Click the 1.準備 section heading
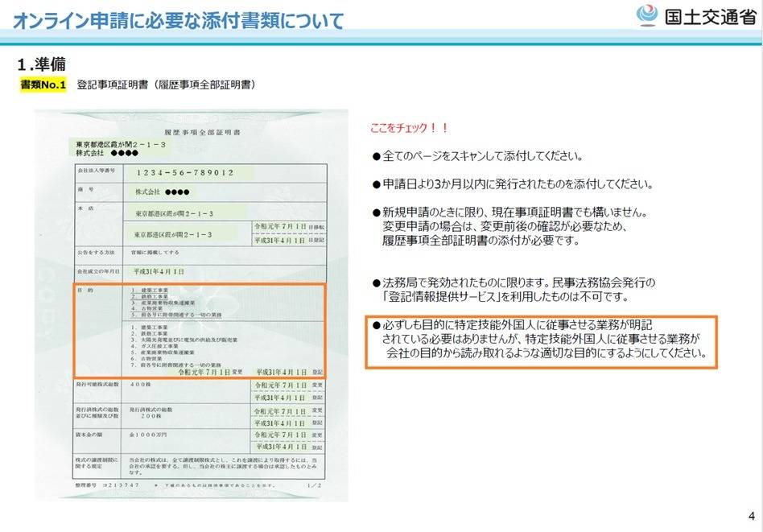This screenshot has width=763, height=532. [42, 64]
